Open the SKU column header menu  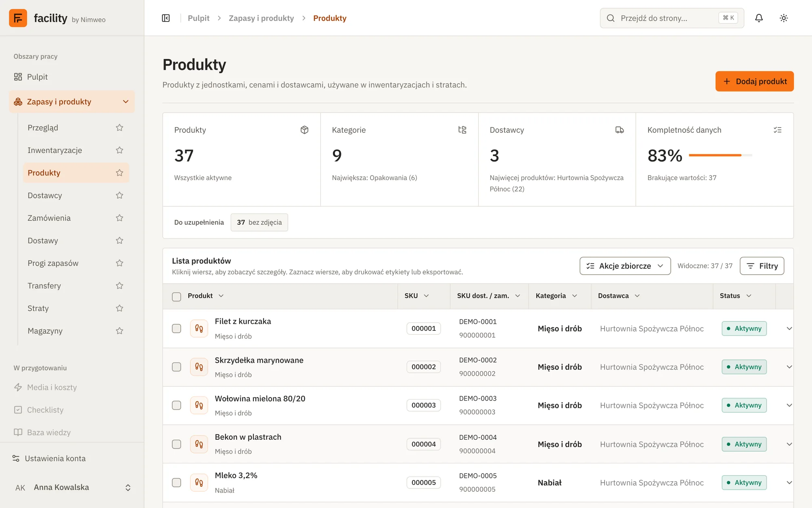click(x=417, y=296)
